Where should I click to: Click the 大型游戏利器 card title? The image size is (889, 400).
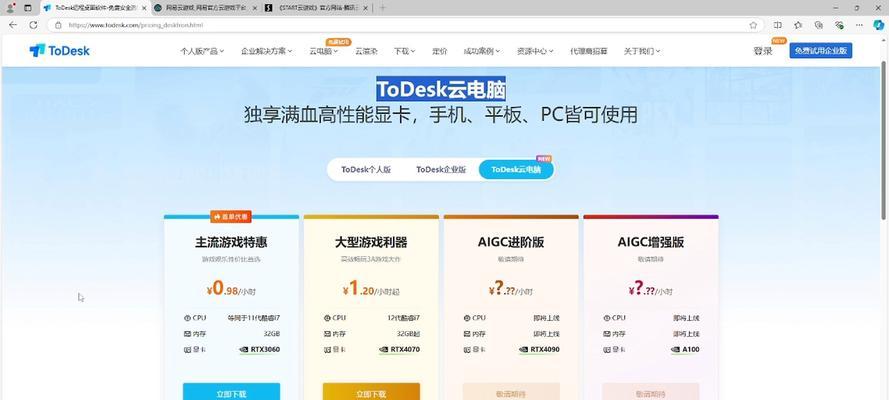[x=371, y=242]
